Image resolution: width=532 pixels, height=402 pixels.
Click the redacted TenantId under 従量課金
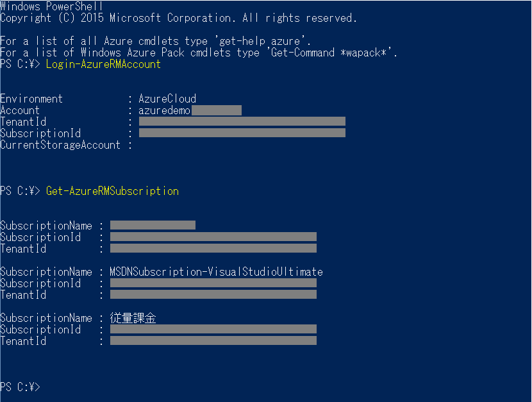click(213, 340)
